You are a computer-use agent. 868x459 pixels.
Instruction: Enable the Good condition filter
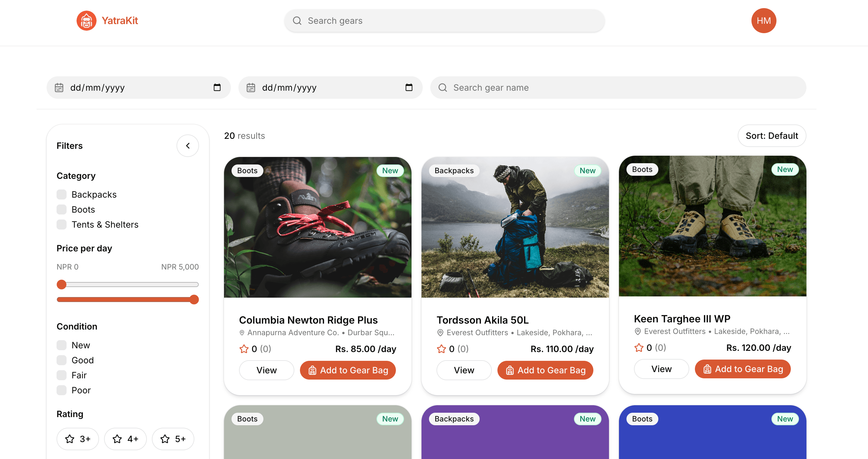(61, 360)
